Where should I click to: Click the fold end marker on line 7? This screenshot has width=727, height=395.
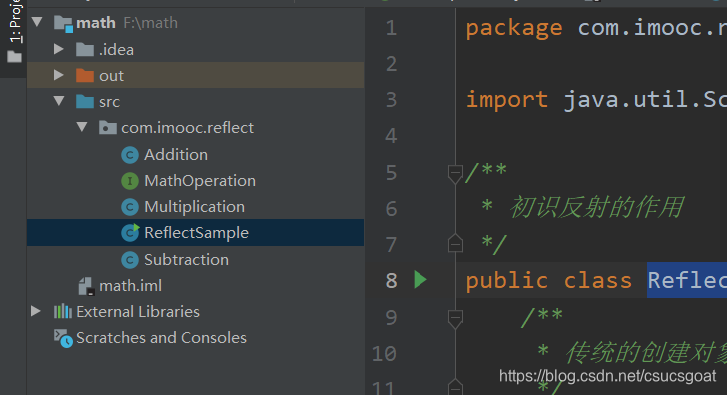(455, 243)
